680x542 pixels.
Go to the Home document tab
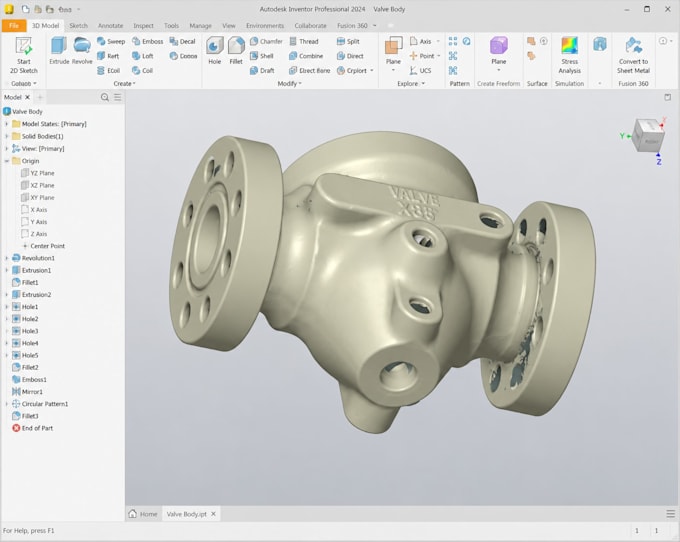point(143,514)
